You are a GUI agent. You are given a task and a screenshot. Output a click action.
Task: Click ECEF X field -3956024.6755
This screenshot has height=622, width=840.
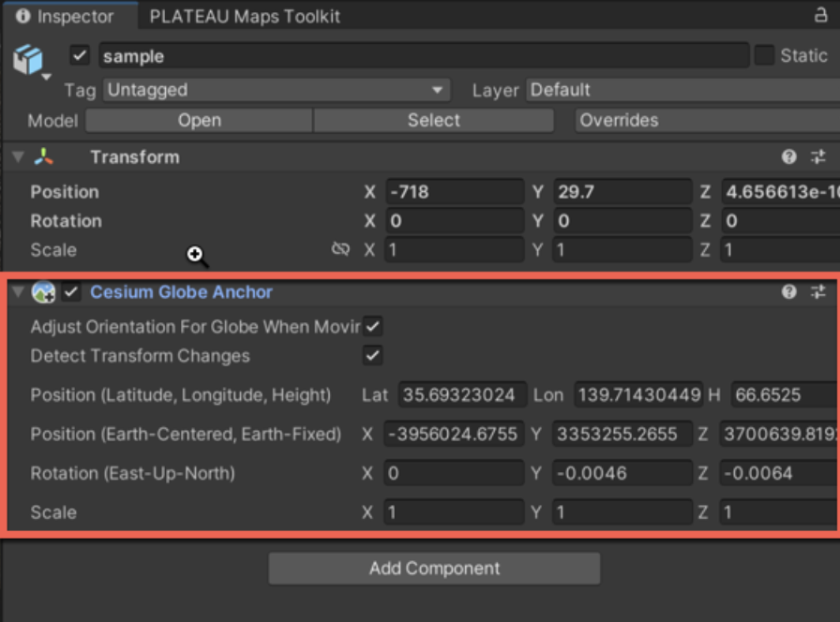click(x=455, y=434)
